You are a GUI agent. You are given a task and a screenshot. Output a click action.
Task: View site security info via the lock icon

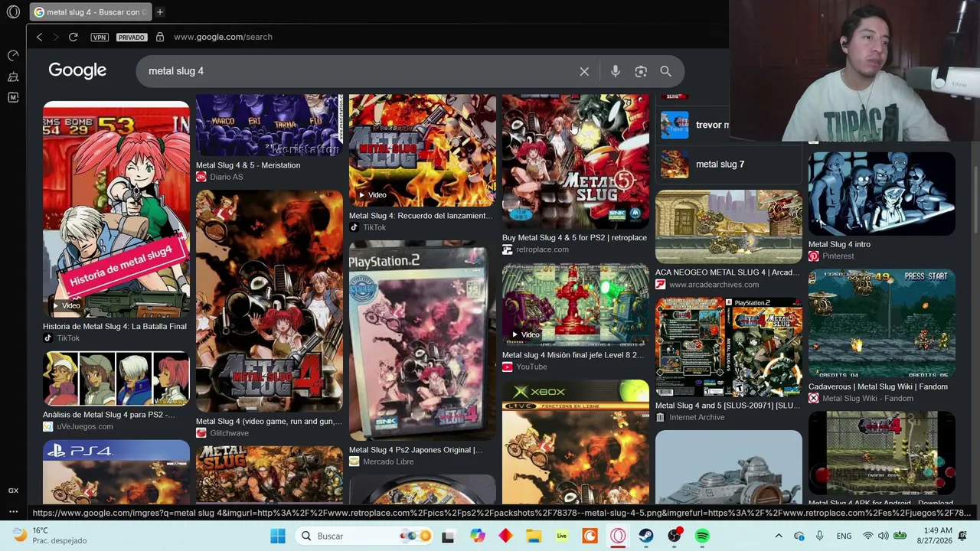pyautogui.click(x=159, y=37)
